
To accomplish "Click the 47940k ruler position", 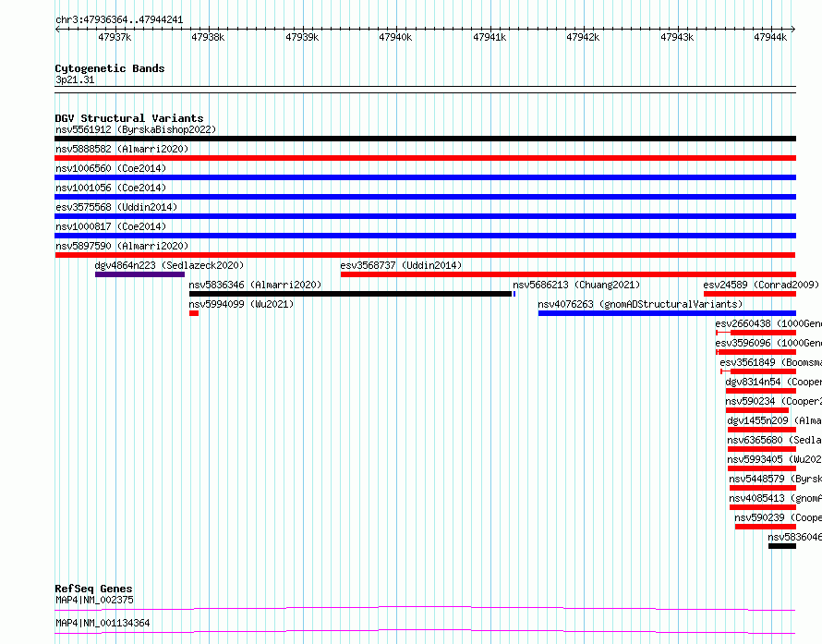I will tap(395, 37).
